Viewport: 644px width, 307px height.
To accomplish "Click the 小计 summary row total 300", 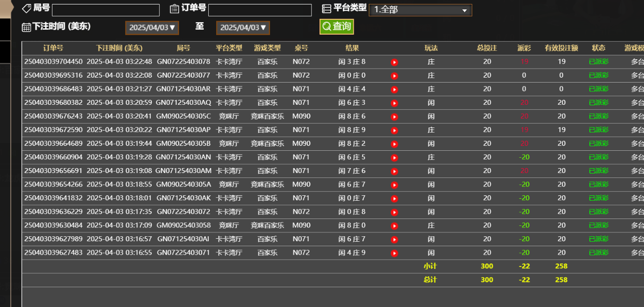I will [487, 266].
